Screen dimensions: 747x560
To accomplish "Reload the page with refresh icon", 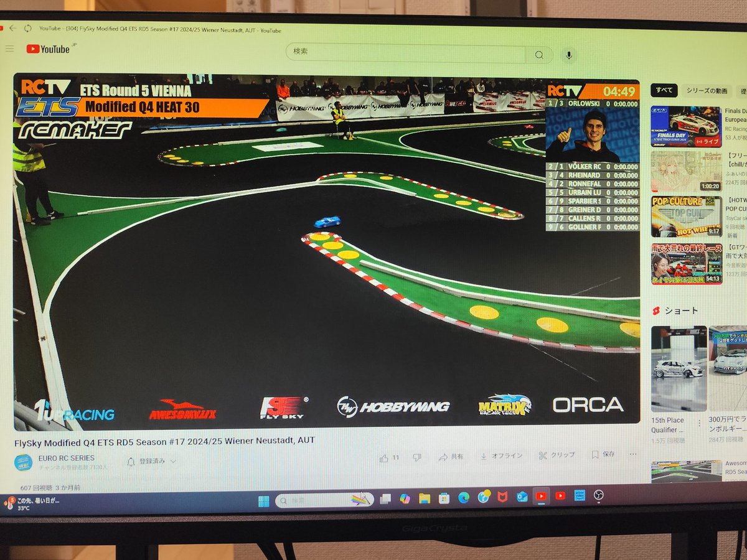I will click(x=29, y=29).
